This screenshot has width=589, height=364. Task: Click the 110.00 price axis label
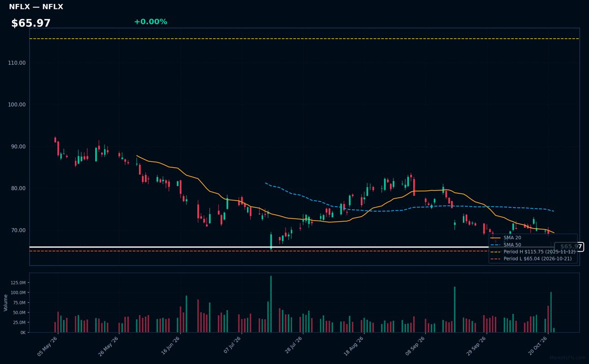pyautogui.click(x=17, y=63)
